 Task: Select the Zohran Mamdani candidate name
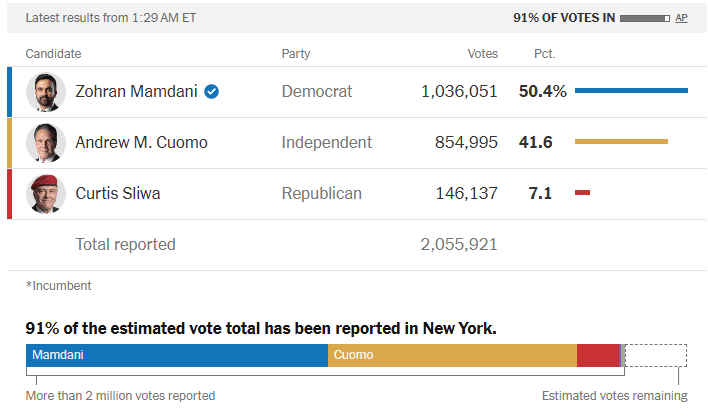tap(136, 92)
